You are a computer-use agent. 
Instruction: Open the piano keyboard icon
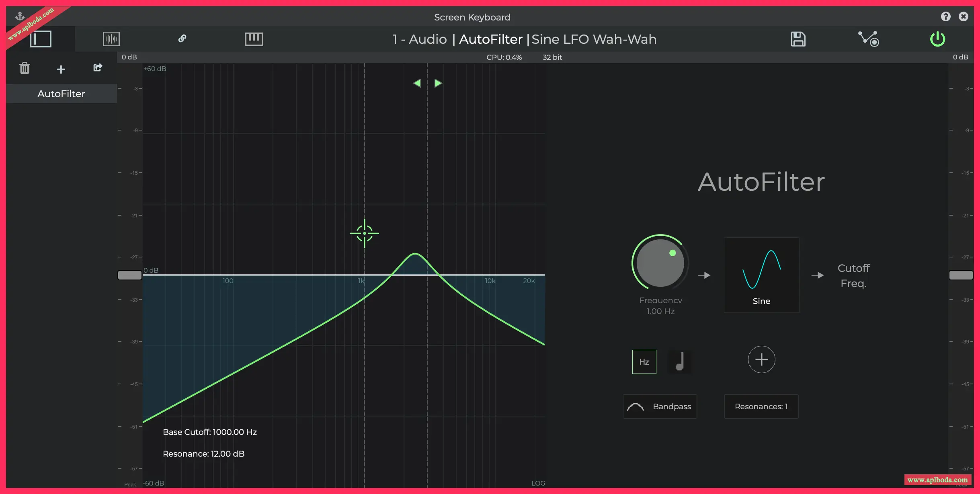point(254,39)
